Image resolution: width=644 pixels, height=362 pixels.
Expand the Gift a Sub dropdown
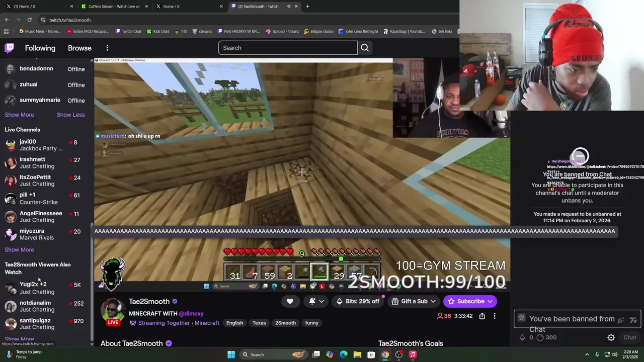pos(414,301)
